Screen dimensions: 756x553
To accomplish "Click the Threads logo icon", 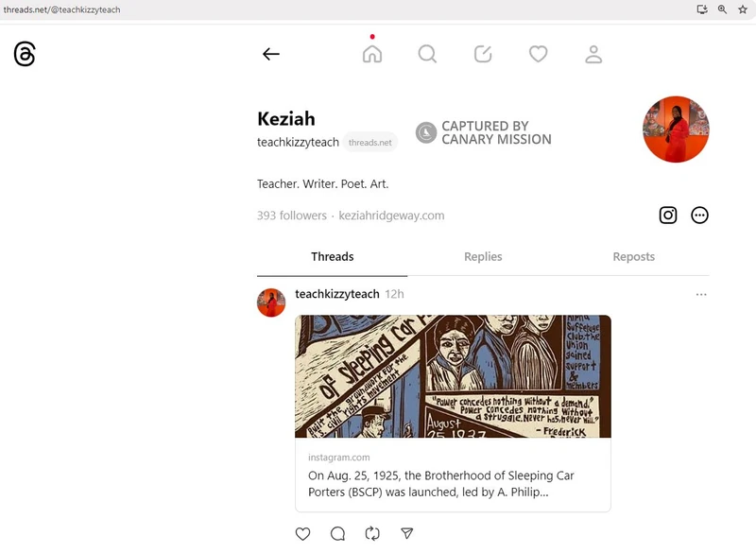I will pos(25,55).
